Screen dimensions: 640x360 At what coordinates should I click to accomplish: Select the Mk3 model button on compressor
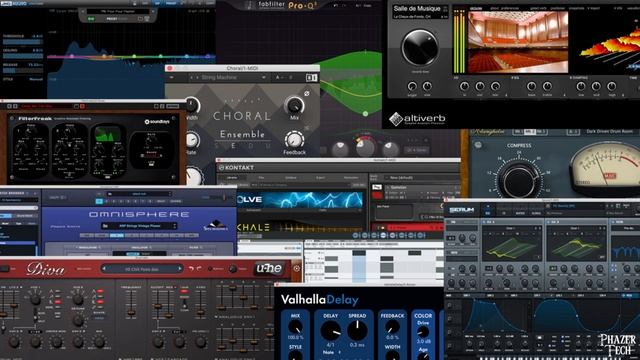pyautogui.click(x=541, y=132)
